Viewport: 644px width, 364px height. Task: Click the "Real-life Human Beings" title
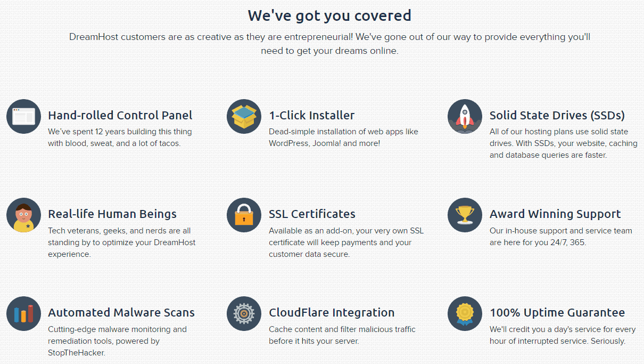112,214
